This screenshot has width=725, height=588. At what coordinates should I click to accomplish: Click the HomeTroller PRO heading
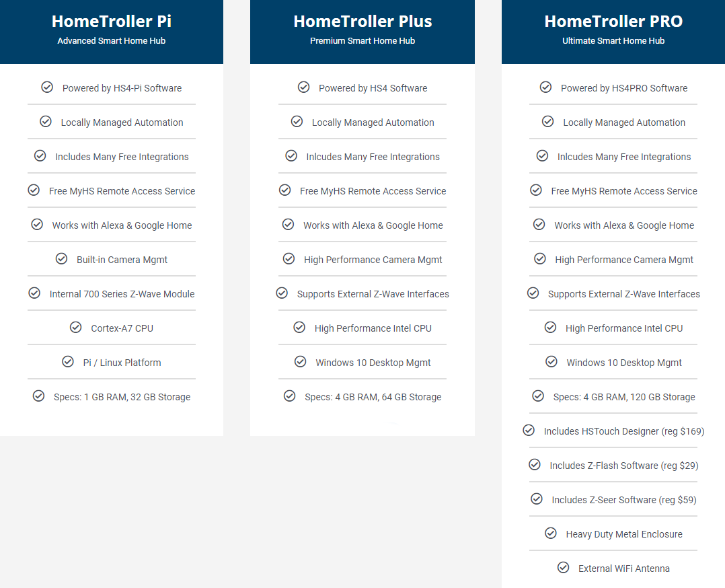pos(613,22)
